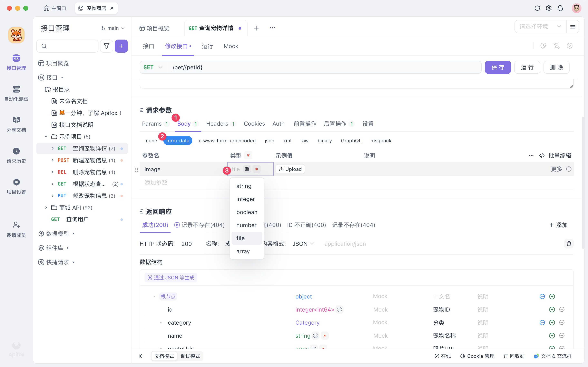The image size is (588, 367).
Task: Select 自动化测试 in the left sidebar
Action: 16,93
